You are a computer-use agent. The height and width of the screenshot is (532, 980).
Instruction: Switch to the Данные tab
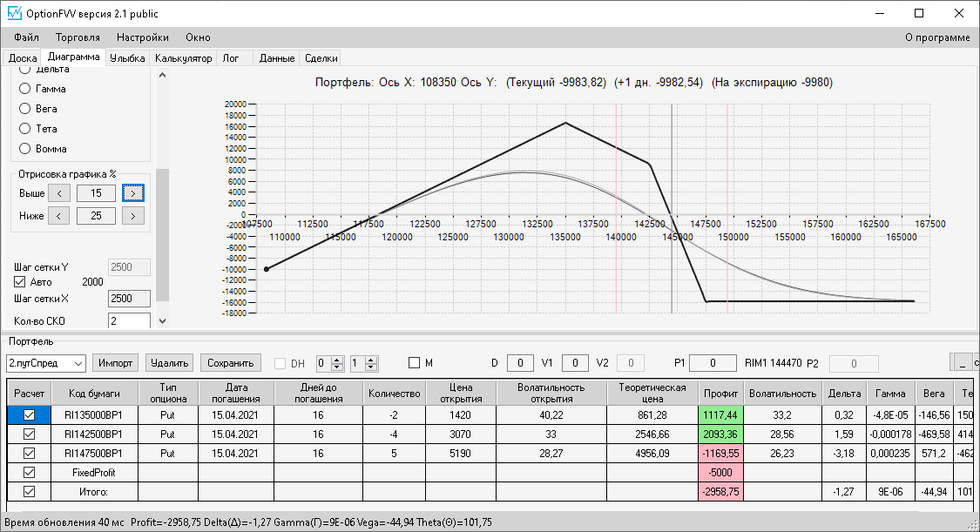[x=277, y=58]
